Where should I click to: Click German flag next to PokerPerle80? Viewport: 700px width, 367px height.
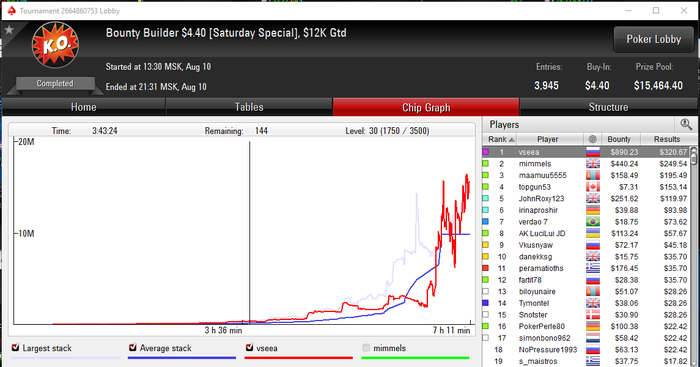click(x=593, y=326)
